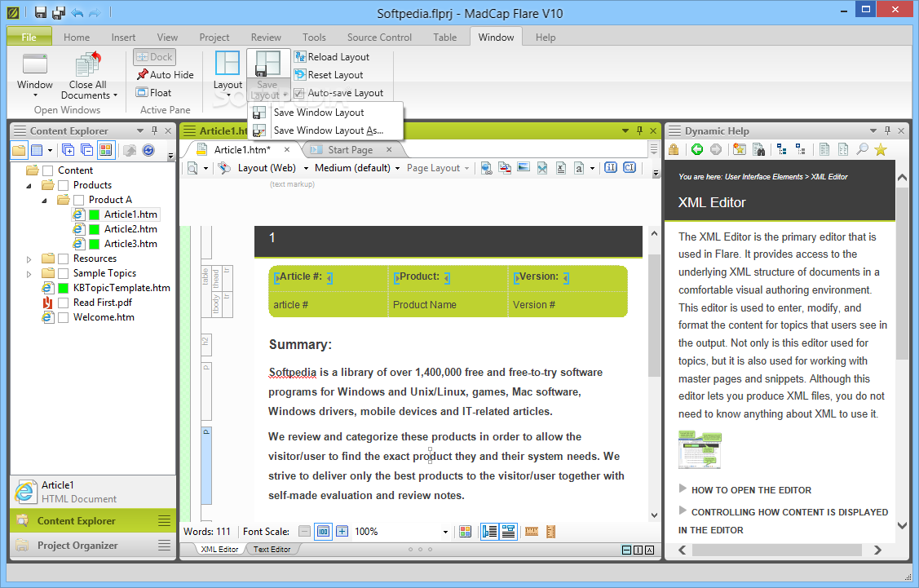Expand the Resources folder tree node
Viewport: 919px width, 588px height.
pyautogui.click(x=29, y=259)
